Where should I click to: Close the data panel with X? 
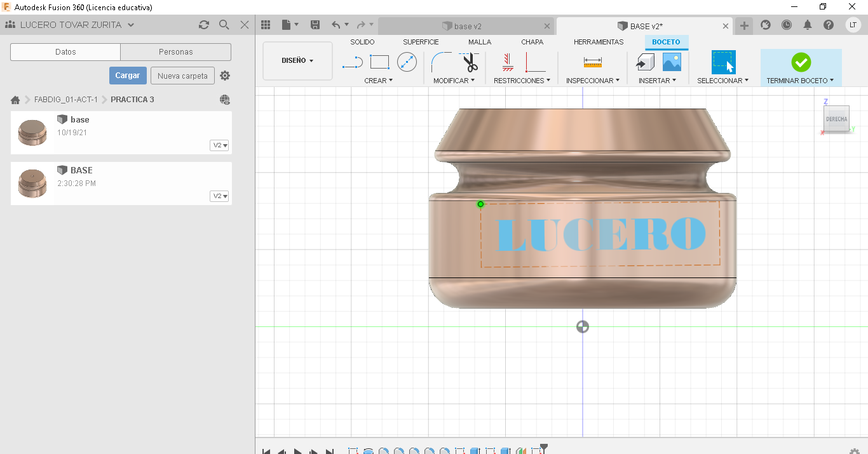pyautogui.click(x=245, y=25)
